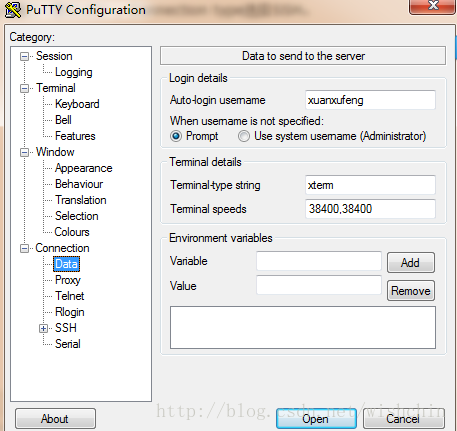Select Colours in category tree
Image resolution: width=457 pixels, height=431 pixels.
coord(72,232)
